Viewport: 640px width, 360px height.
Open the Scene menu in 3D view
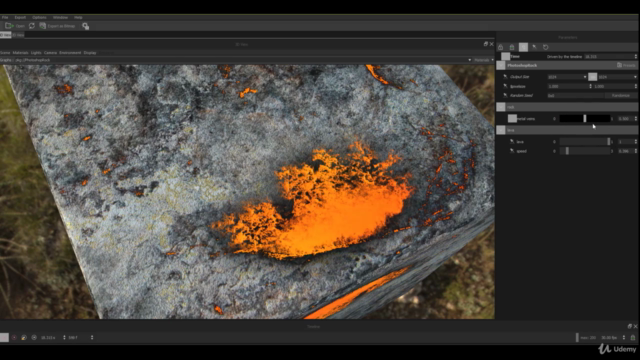(5, 53)
